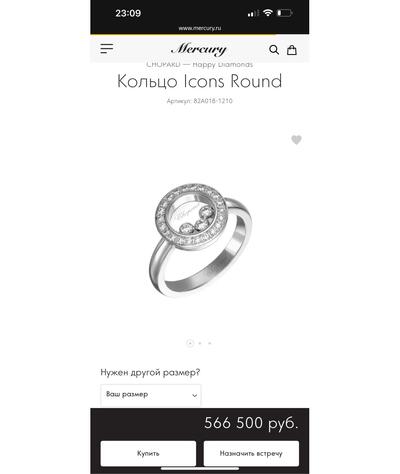Click 'Назначить встречу' button

click(251, 453)
